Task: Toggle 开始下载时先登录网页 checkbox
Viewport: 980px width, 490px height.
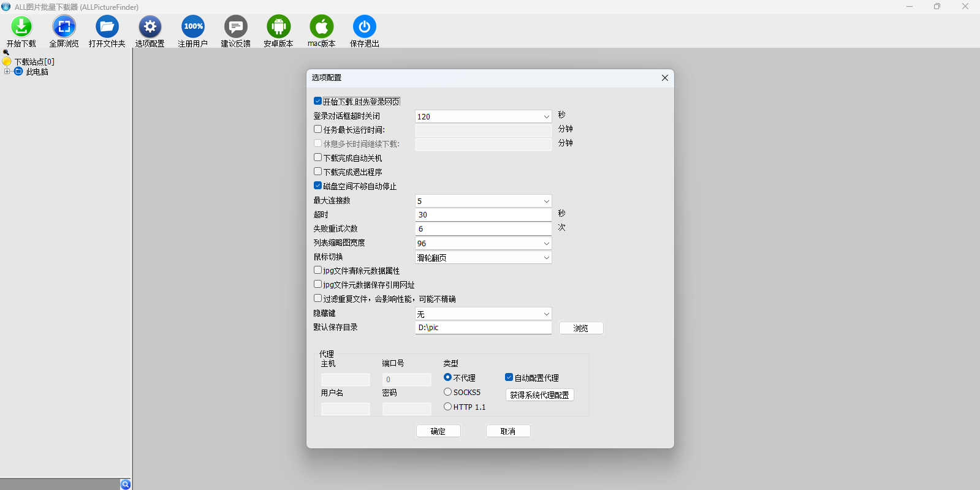Action: (x=317, y=101)
